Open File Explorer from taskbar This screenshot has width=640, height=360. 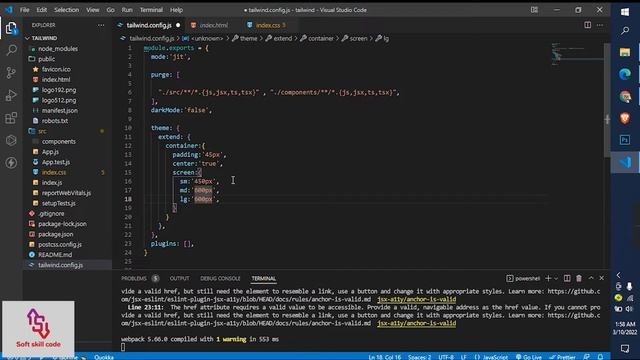625,52
